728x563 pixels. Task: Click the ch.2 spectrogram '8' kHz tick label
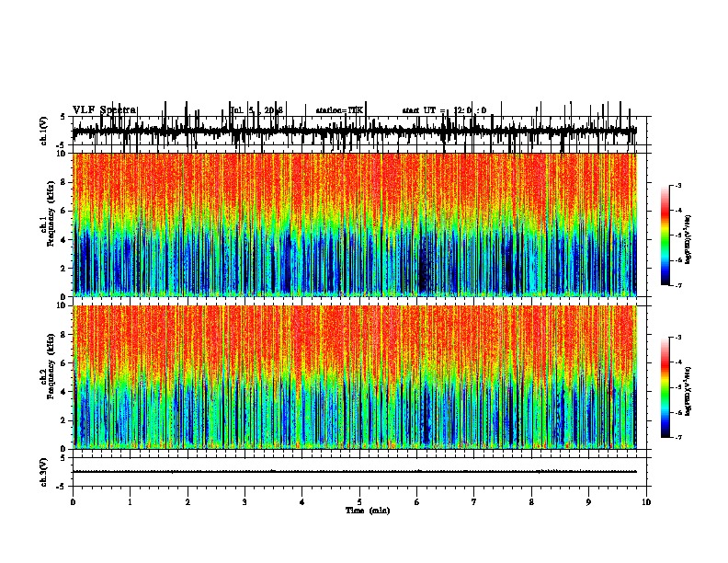[x=64, y=335]
